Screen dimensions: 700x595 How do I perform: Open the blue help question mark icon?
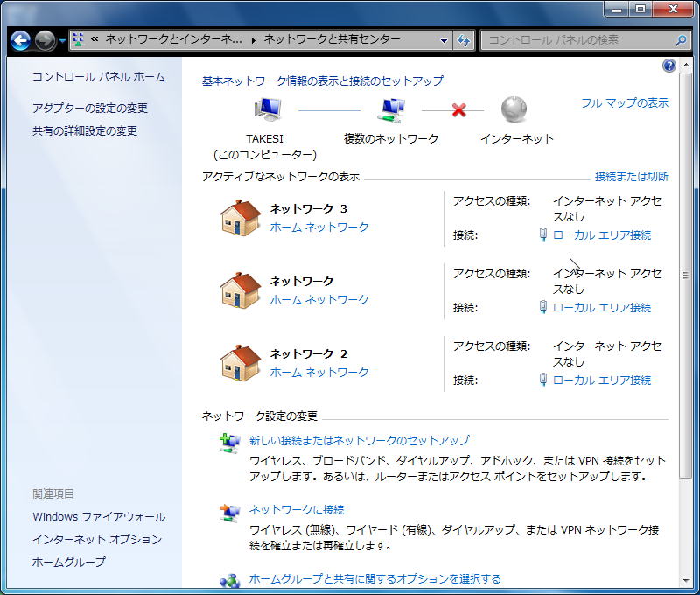click(668, 66)
